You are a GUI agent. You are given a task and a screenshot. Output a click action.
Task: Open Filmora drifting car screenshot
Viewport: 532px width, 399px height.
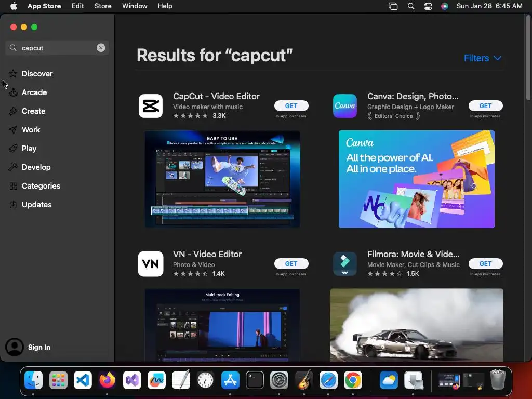coord(416,325)
